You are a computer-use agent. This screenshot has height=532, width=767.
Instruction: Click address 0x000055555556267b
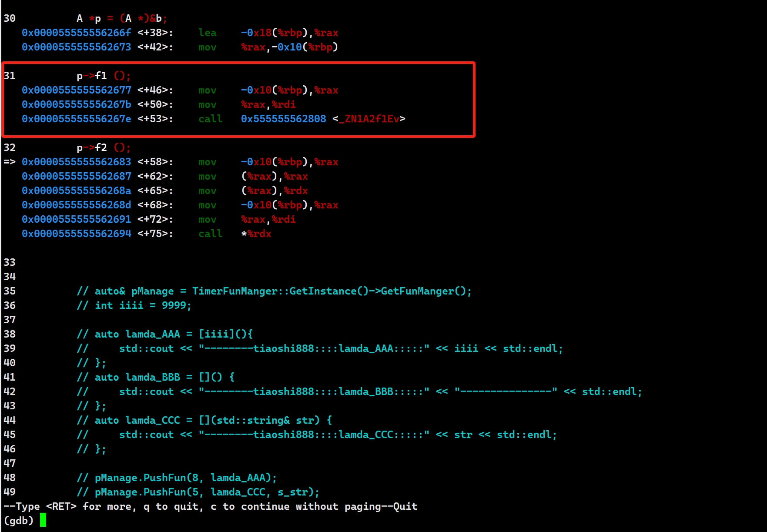[76, 104]
